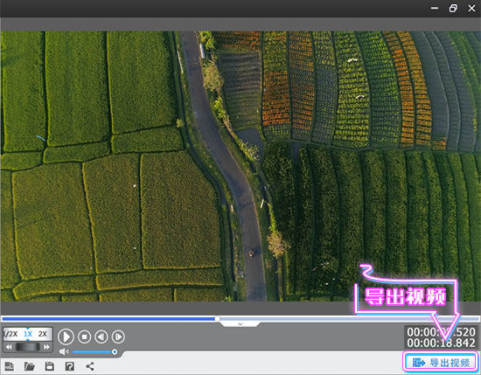Image resolution: width=481 pixels, height=375 pixels.
Task: Click the jog shuttle wheel control
Action: coord(28,347)
